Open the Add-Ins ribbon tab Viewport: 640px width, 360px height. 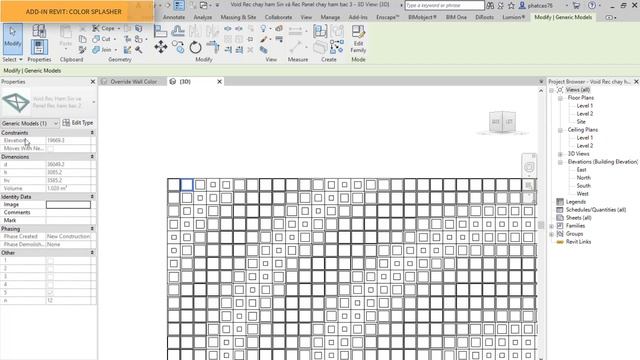pos(358,17)
